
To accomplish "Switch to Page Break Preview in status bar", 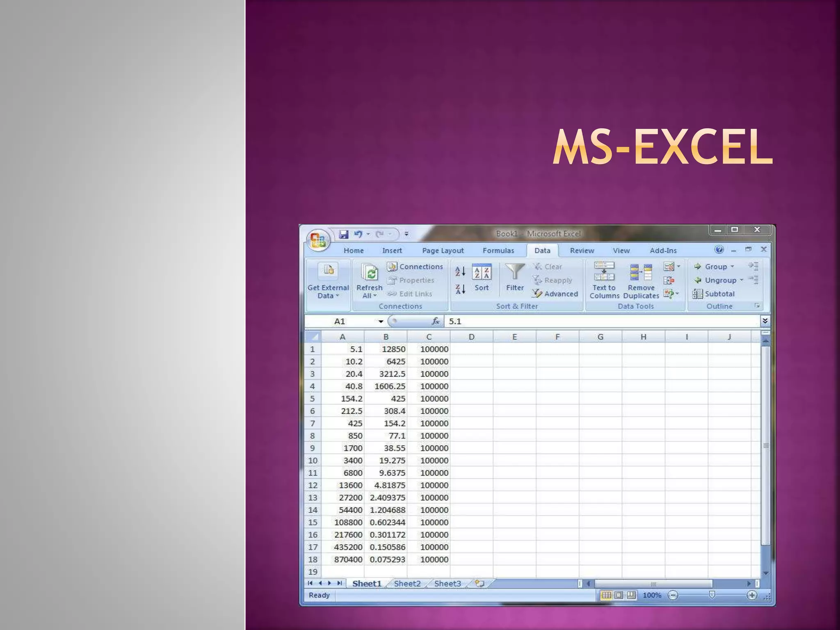I will (x=632, y=595).
